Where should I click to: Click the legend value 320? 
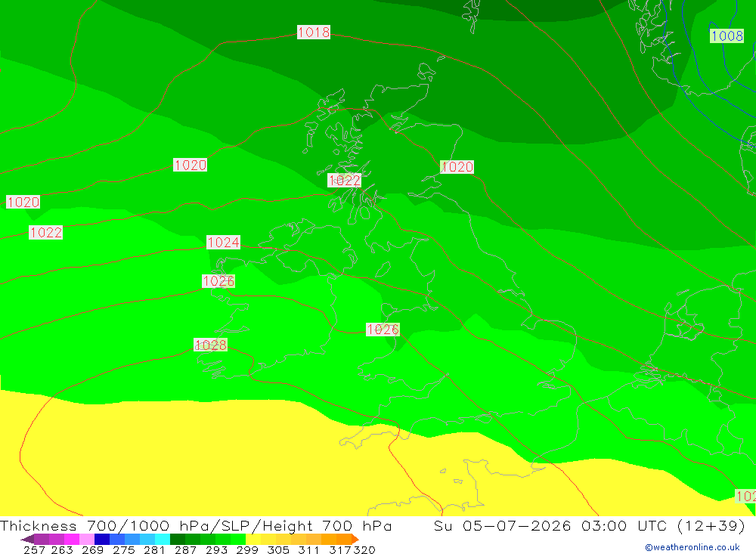[364, 549]
